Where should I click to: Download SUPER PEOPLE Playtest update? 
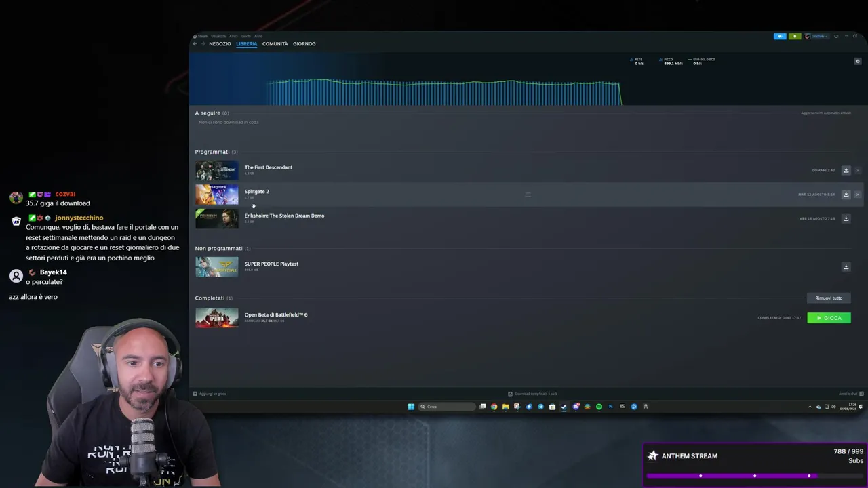point(846,267)
